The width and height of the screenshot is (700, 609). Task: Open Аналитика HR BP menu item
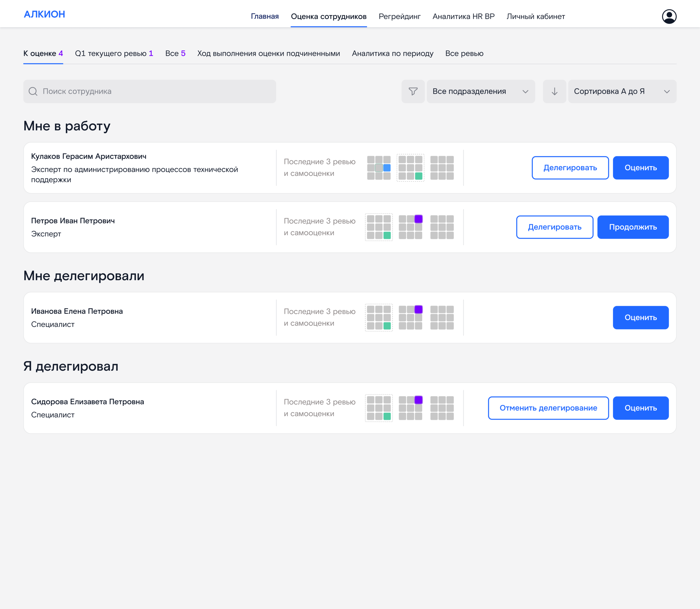(463, 16)
